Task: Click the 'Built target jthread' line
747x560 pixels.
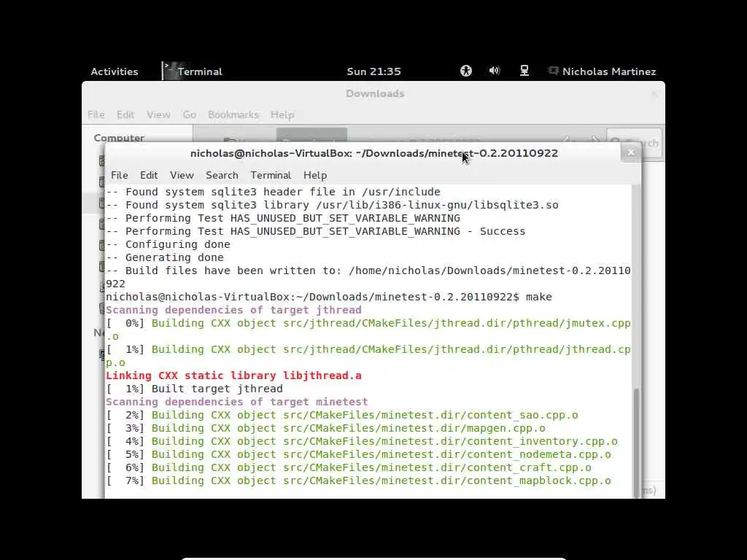Action: pyautogui.click(x=194, y=389)
